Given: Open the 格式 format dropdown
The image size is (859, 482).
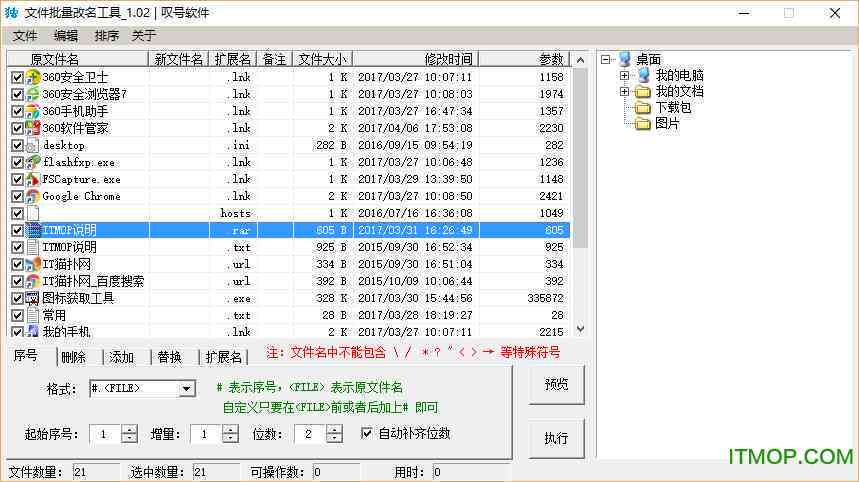Looking at the screenshot, I should [186, 388].
